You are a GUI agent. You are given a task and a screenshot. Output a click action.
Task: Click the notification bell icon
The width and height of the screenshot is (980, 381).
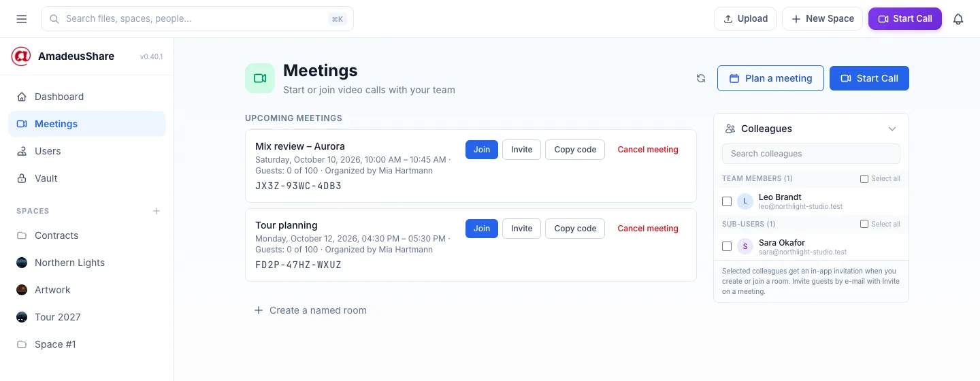click(x=958, y=19)
